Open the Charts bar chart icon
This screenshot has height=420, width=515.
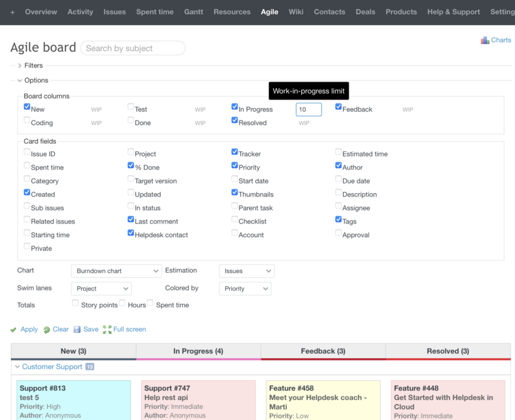coord(484,40)
